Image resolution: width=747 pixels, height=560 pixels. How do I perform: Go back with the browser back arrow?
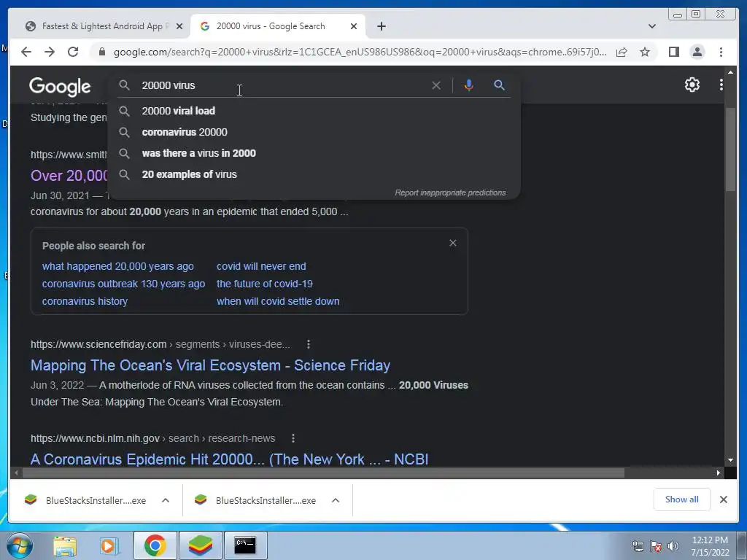click(26, 52)
